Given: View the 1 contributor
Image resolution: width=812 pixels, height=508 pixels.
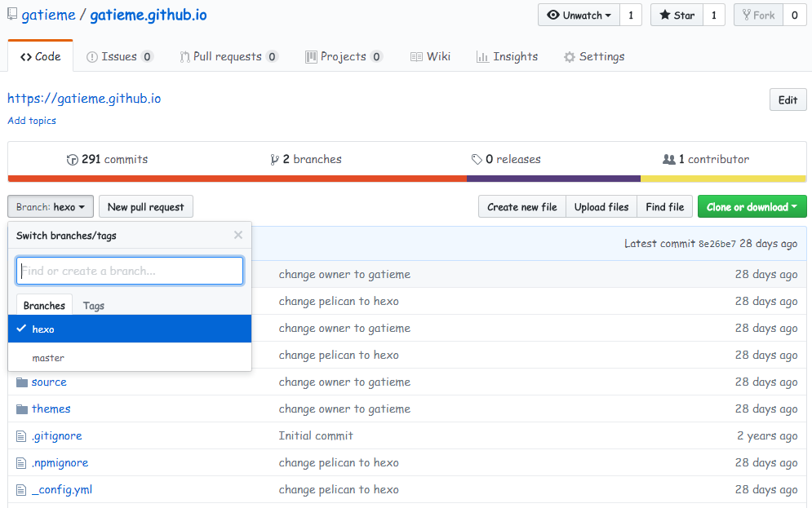Looking at the screenshot, I should [x=706, y=159].
